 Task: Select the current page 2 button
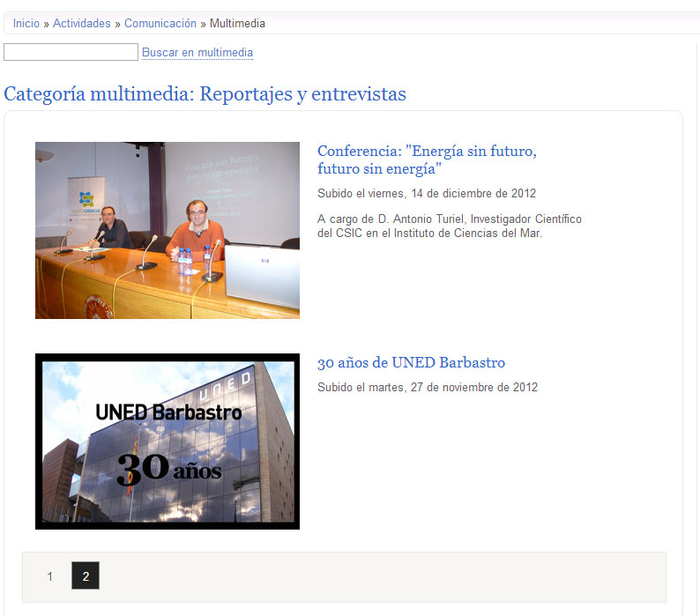point(86,576)
